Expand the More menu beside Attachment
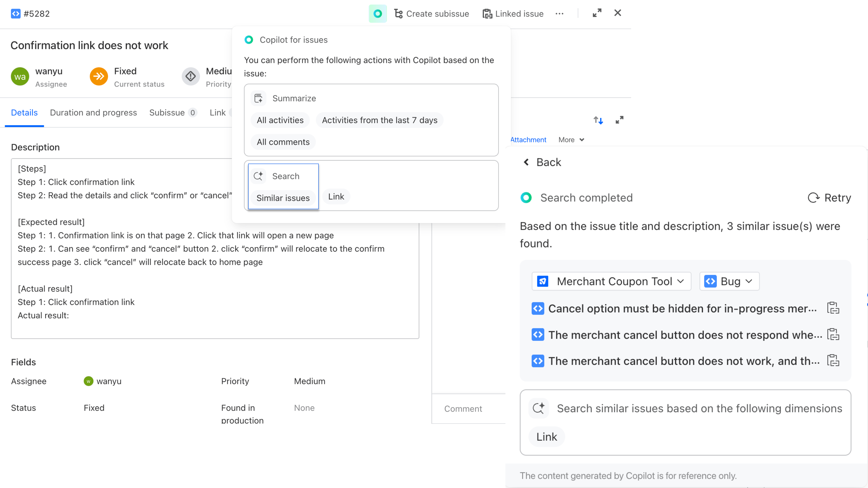 pos(570,139)
